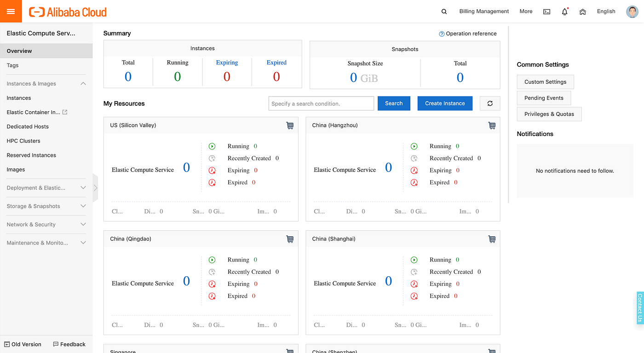This screenshot has width=644, height=353.
Task: Click the Running play icon in Qingdao card
Action: click(x=212, y=260)
